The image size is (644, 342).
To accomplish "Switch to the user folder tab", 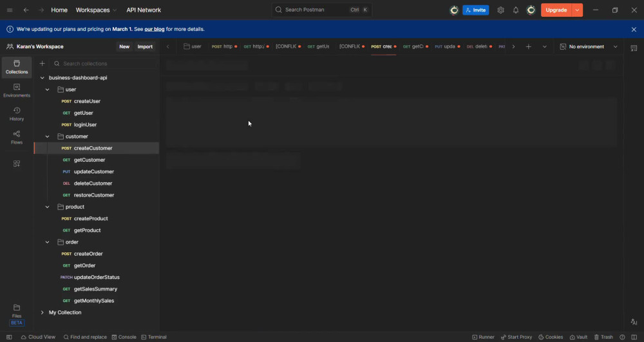I will coord(193,46).
